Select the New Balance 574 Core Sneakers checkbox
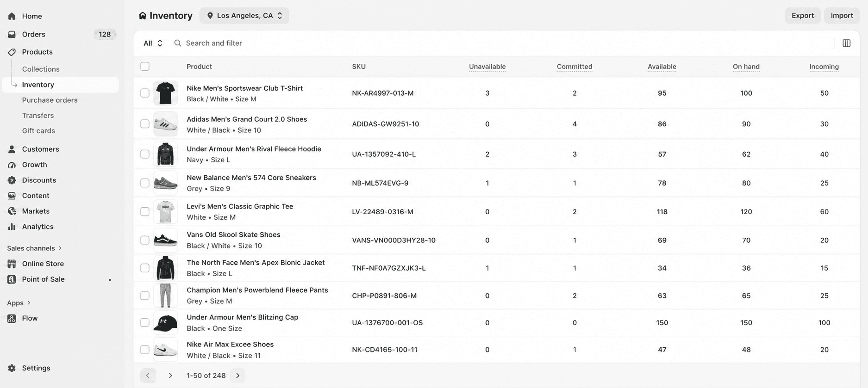 (x=145, y=183)
